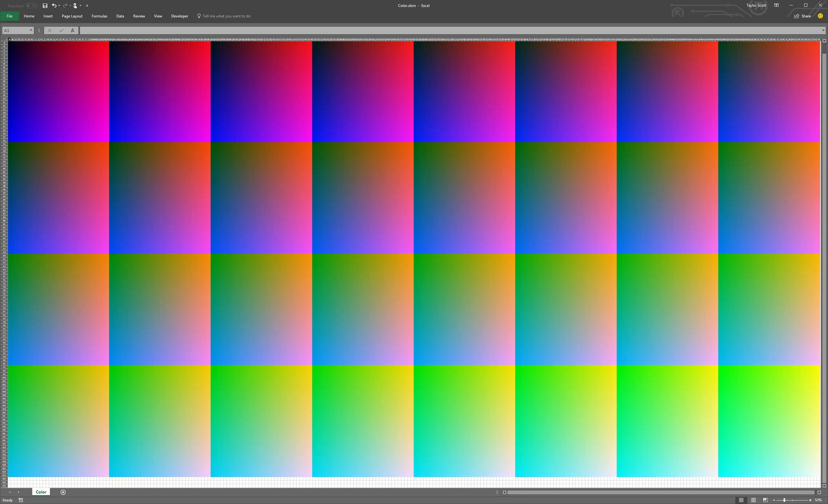Click the Tell me search field
Image resolution: width=828 pixels, height=504 pixels.
[x=226, y=16]
